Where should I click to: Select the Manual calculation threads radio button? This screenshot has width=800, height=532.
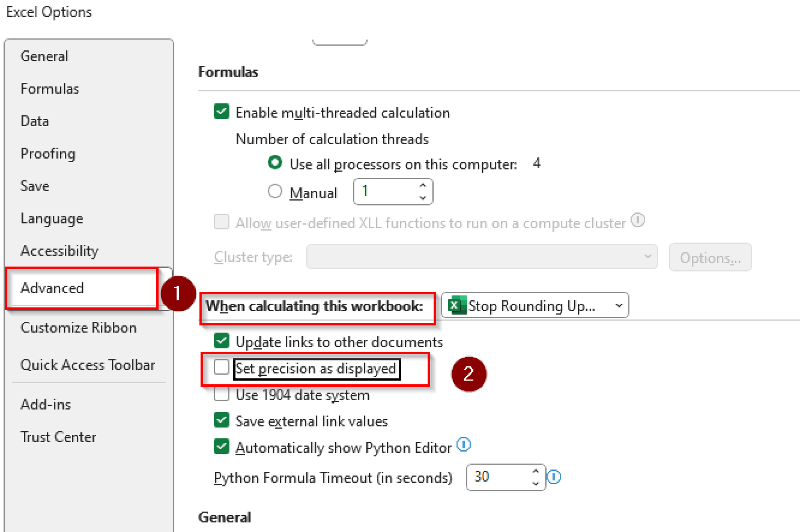(x=275, y=191)
